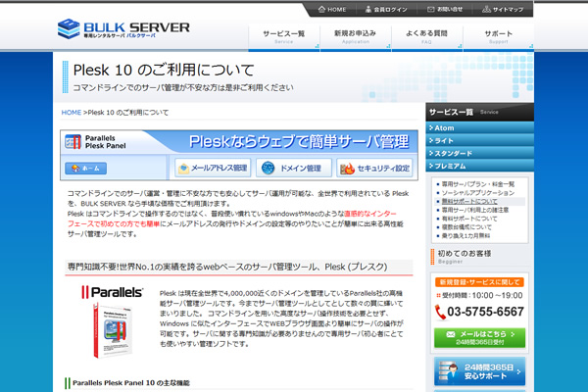The height and width of the screenshot is (392, 588).
Task: Open the お問い合せ contact link
Action: (x=446, y=9)
